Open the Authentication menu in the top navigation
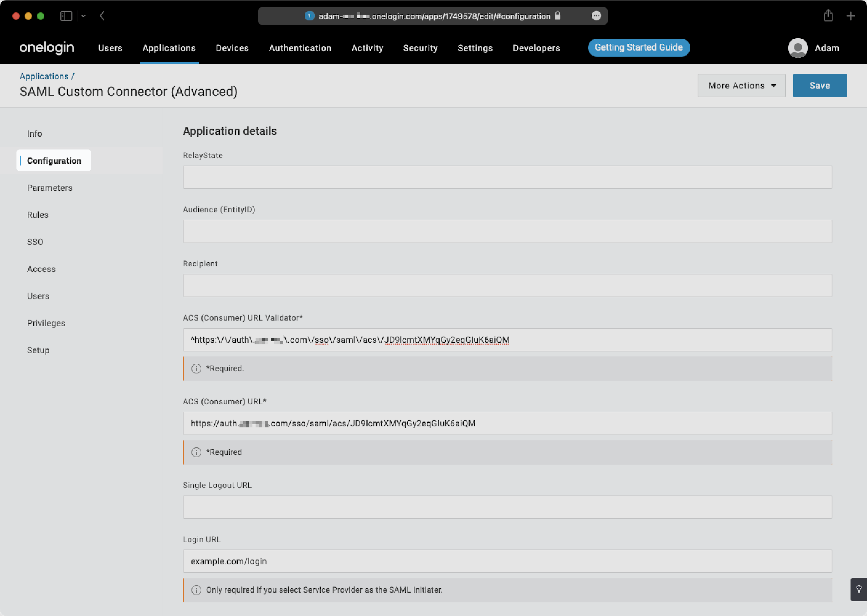867x616 pixels. 300,48
